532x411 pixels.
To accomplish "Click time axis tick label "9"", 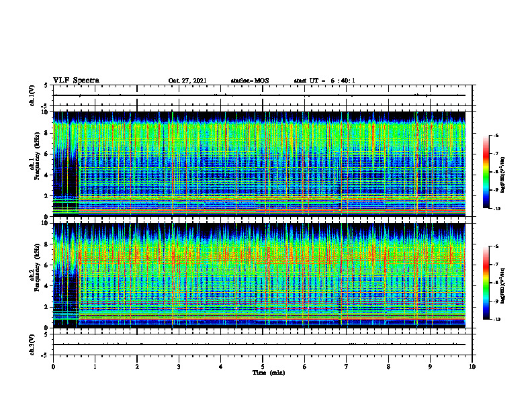I will 430,367.
